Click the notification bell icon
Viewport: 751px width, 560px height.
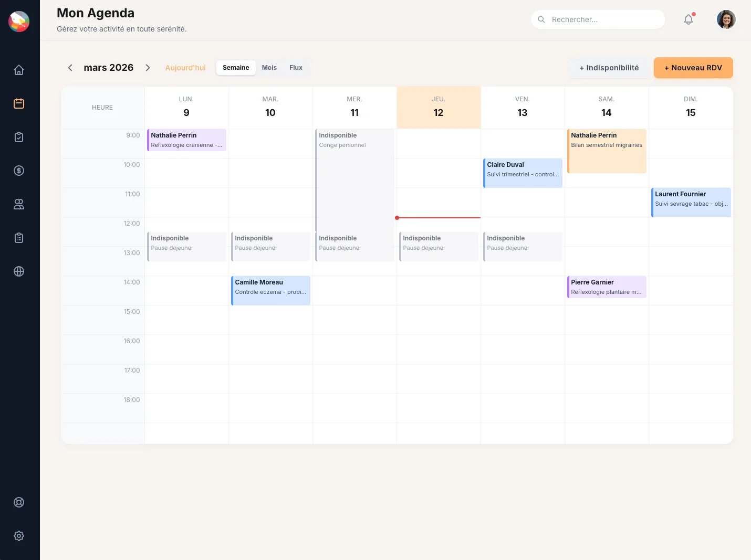(x=688, y=19)
